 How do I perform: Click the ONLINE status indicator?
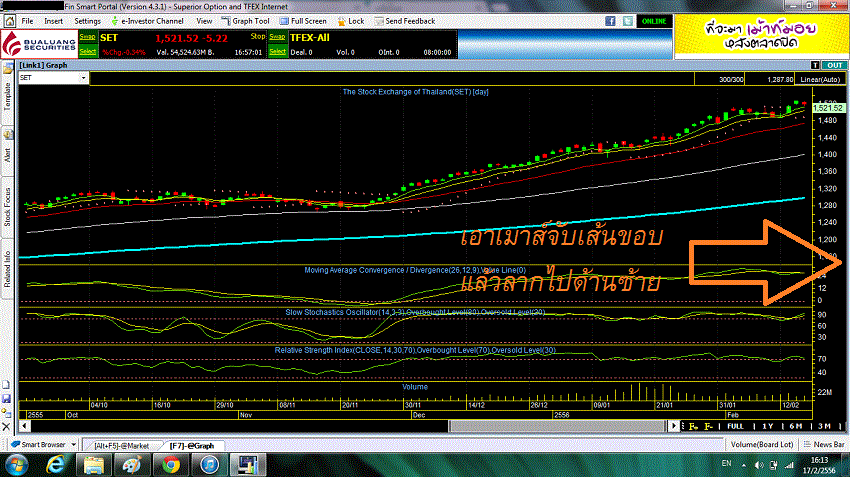tap(654, 21)
